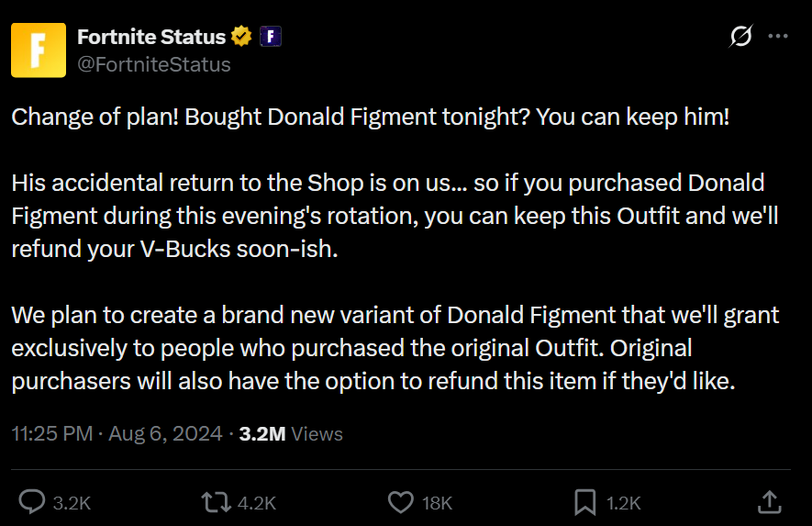The height and width of the screenshot is (526, 812).
Task: Click the 1.2K bookmarks count
Action: (624, 503)
